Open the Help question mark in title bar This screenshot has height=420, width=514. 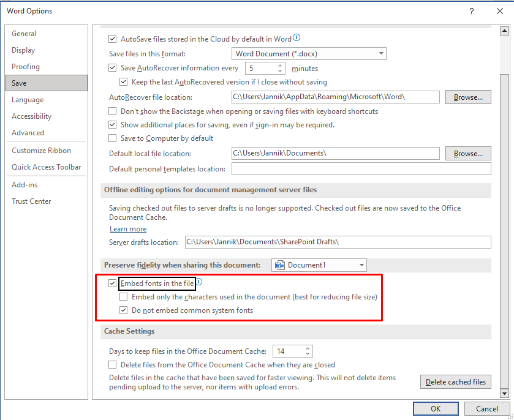coord(471,12)
